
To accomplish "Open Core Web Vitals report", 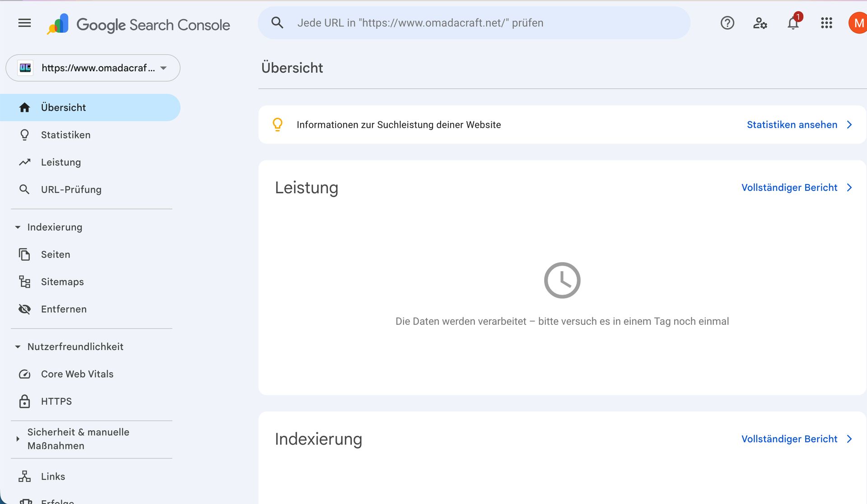I will (77, 374).
